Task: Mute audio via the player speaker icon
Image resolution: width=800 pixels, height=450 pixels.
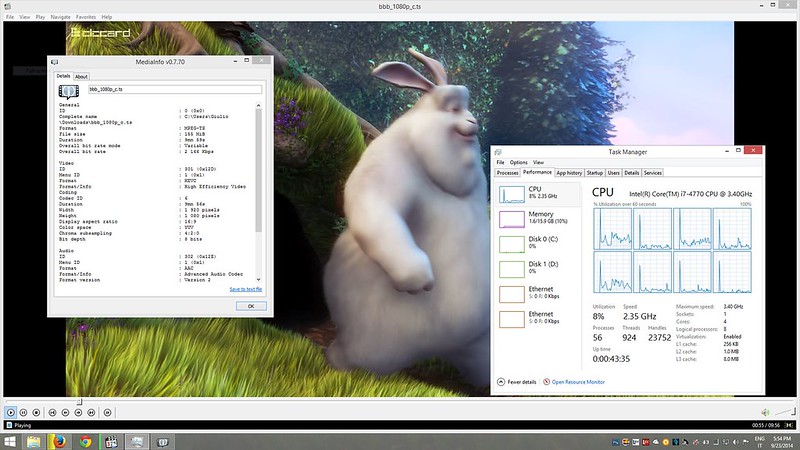Action: [x=765, y=412]
